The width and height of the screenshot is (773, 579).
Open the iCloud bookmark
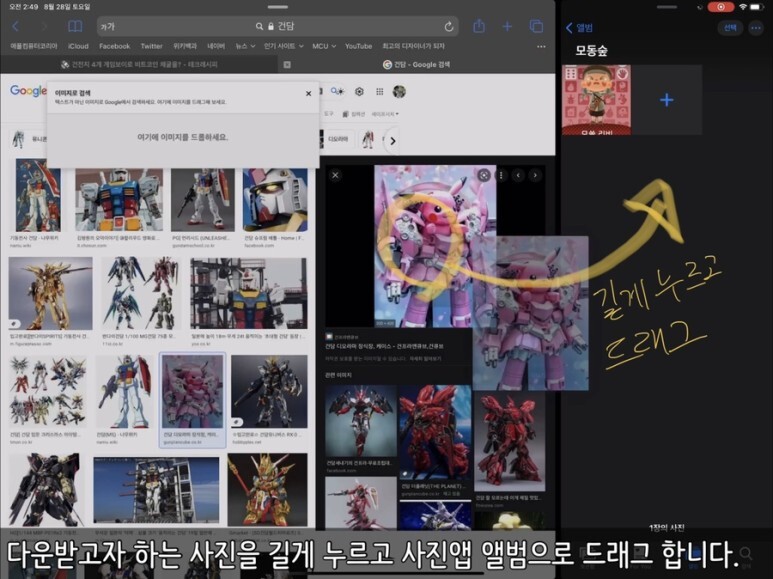[x=78, y=46]
